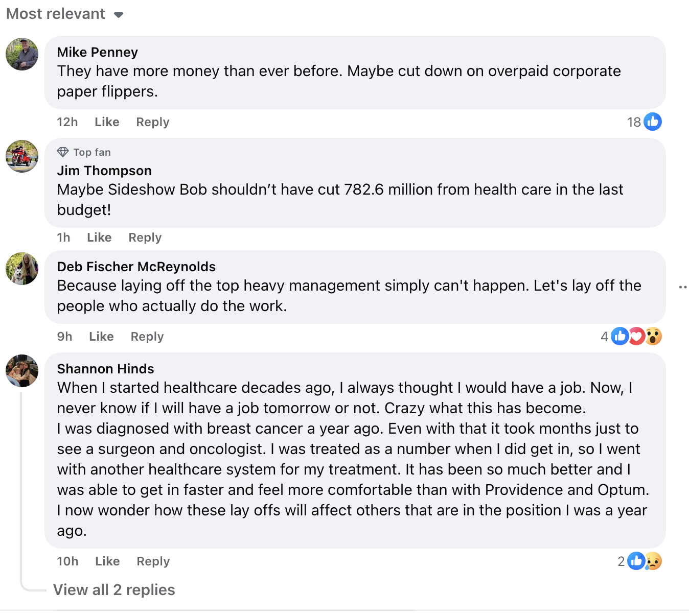689x616 pixels.
Task: Open more options for Deb's comment
Action: 682,287
